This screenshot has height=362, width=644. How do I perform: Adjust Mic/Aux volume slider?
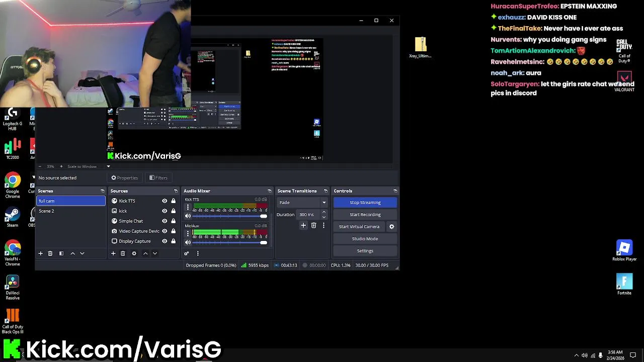pos(230,243)
